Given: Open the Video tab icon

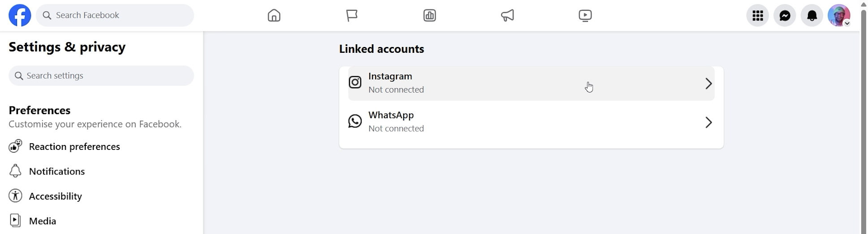Looking at the screenshot, I should point(585,16).
